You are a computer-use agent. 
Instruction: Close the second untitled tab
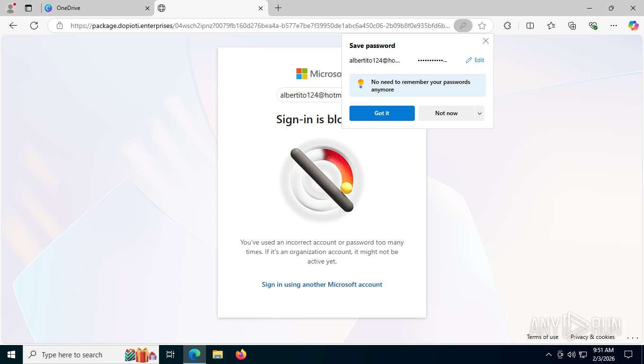(260, 8)
